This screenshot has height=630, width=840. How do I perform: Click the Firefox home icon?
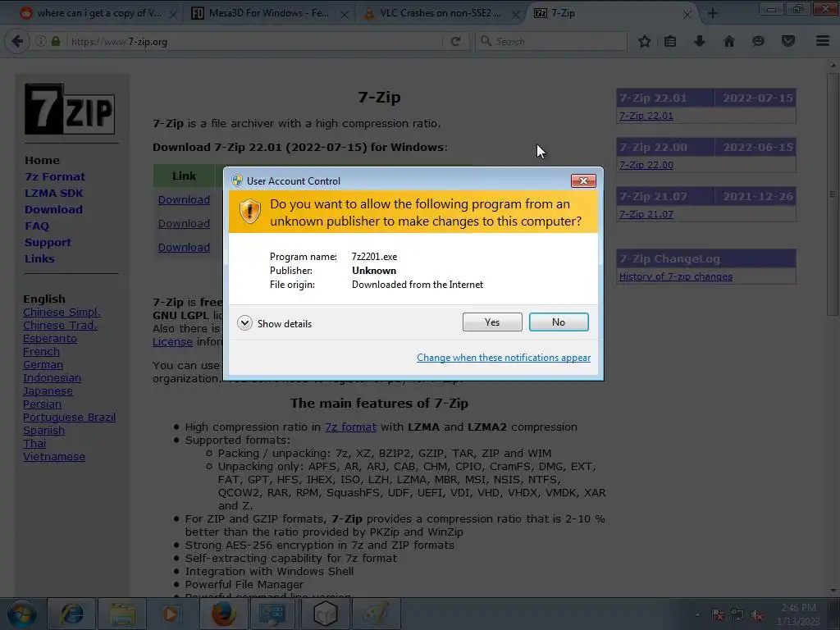click(x=729, y=41)
